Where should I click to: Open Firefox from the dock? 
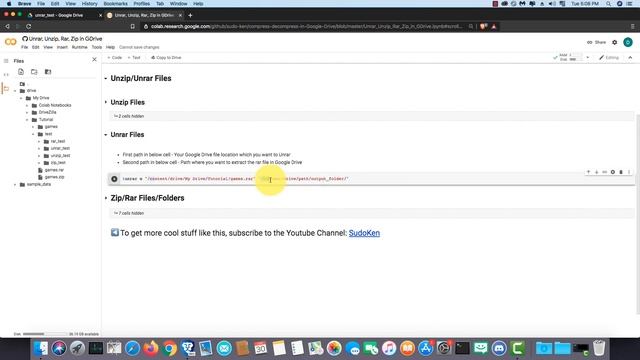[151, 348]
